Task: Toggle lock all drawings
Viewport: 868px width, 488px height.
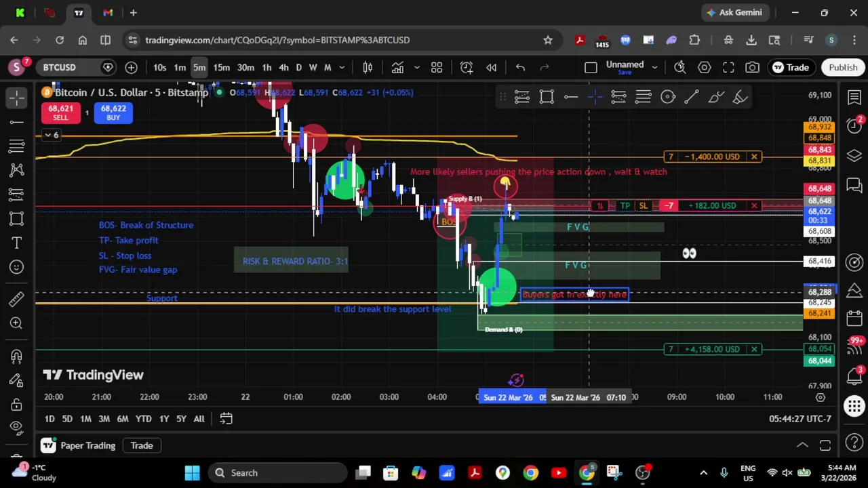Action: coord(17,405)
